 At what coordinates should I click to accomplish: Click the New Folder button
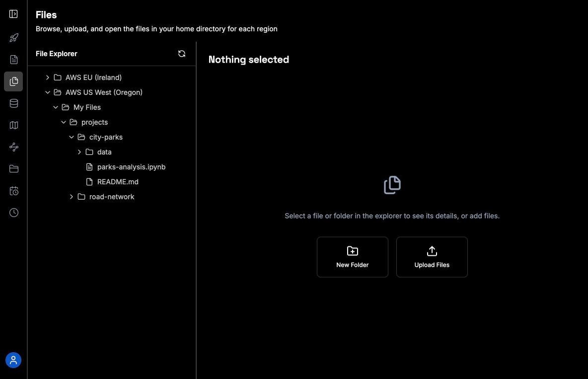pyautogui.click(x=352, y=257)
